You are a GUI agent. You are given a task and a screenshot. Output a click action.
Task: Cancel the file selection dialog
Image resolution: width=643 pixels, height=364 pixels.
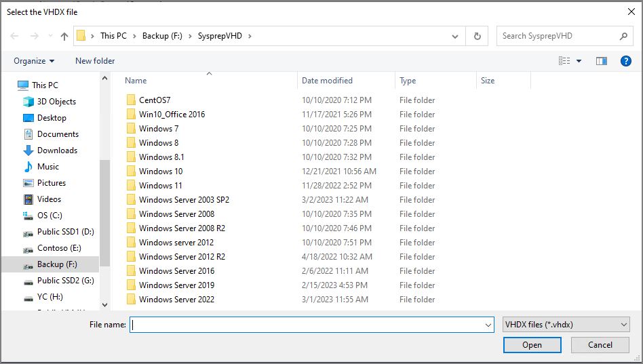click(600, 345)
